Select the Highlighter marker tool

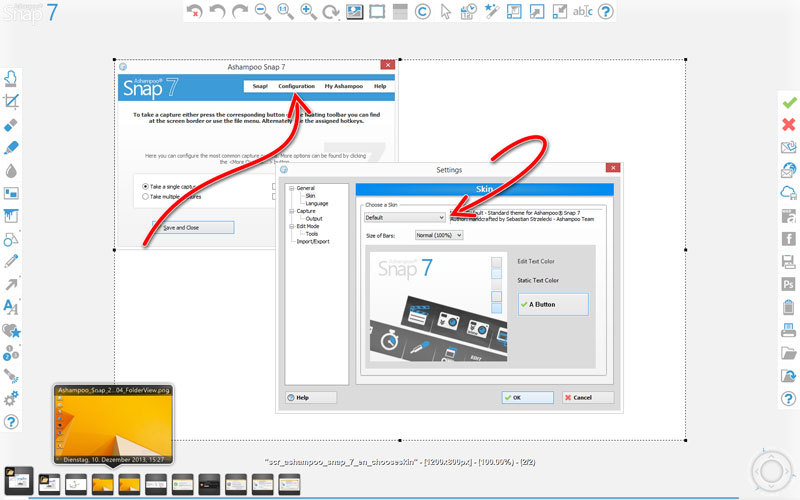(x=11, y=147)
